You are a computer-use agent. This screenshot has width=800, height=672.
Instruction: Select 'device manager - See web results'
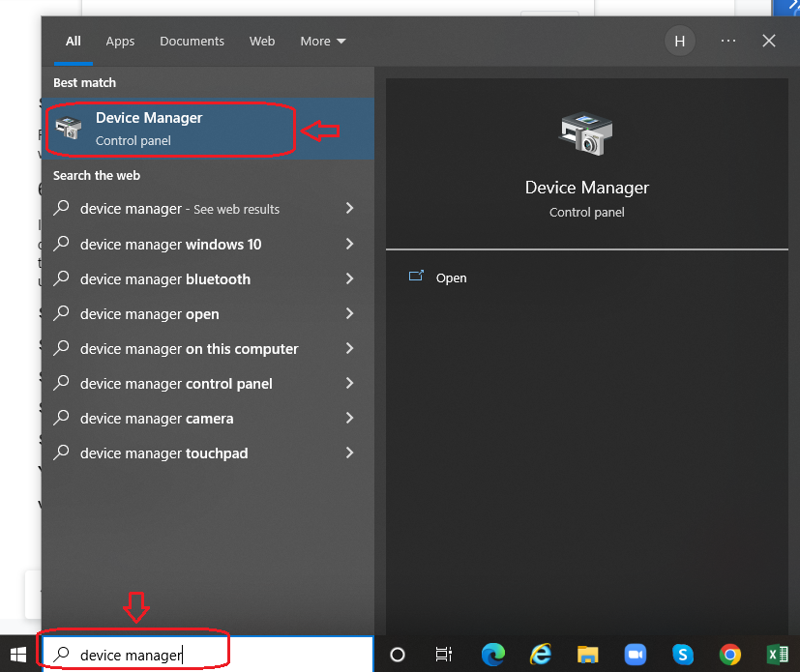coord(208,209)
